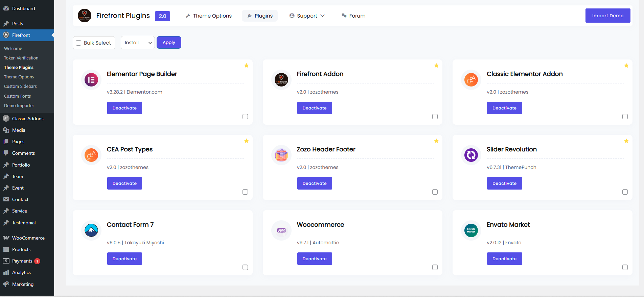644x297 pixels.
Task: Click the Import Demo button
Action: click(607, 16)
